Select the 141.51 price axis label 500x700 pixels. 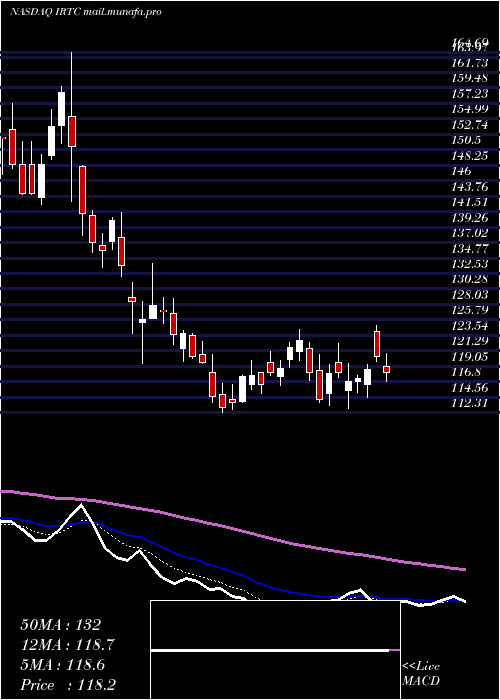(x=470, y=202)
